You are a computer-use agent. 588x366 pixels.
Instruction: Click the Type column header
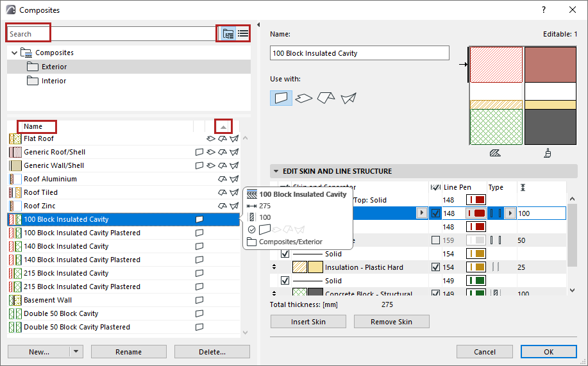tap(496, 187)
